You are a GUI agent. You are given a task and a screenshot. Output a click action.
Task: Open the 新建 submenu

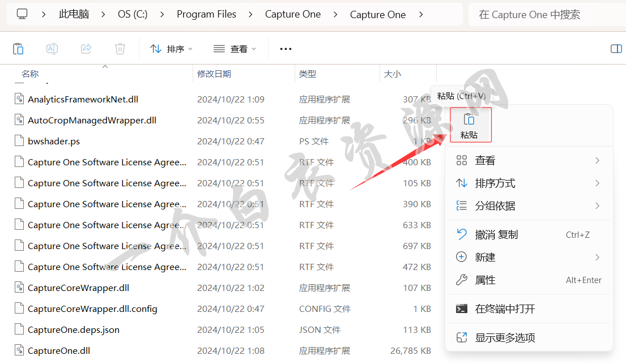[529, 258]
